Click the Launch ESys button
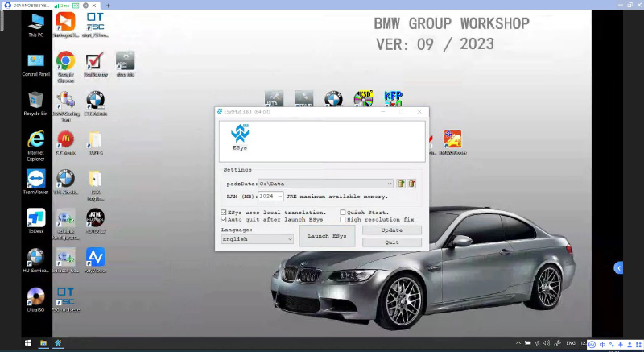 pos(328,236)
